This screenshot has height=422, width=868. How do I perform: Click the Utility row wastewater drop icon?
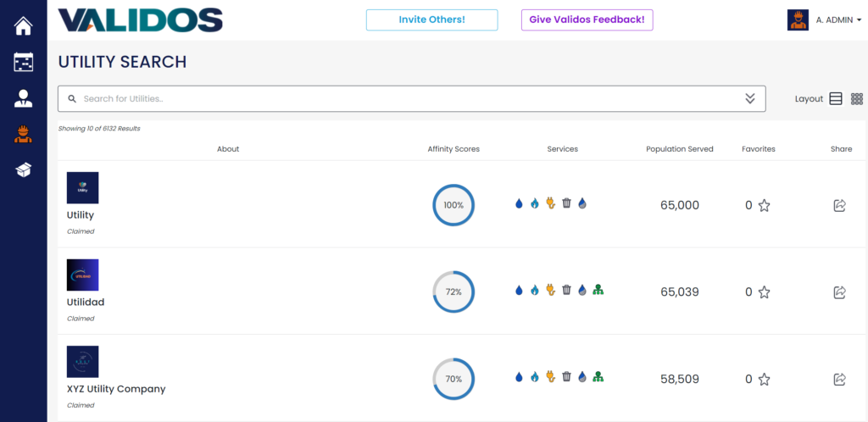(x=582, y=203)
